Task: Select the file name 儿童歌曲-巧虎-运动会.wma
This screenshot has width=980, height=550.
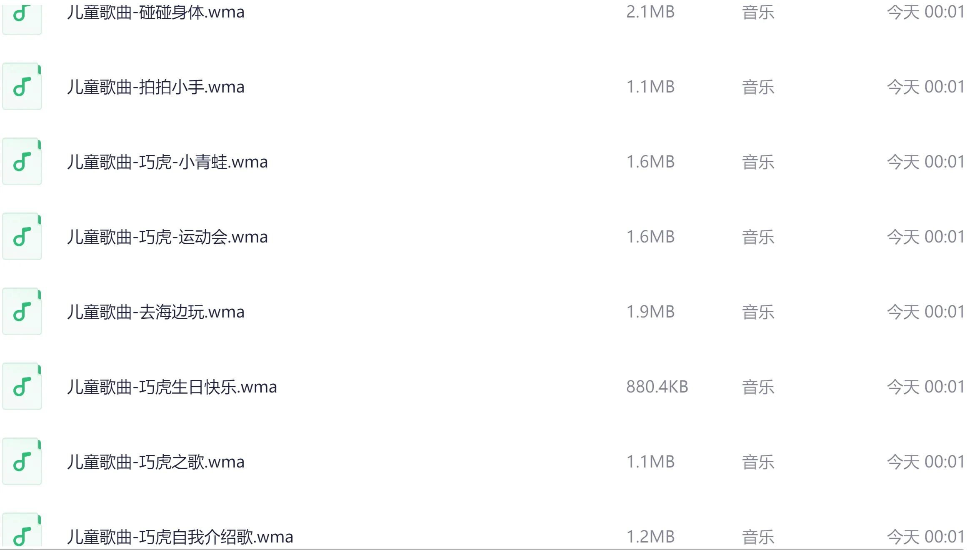Action: point(167,237)
